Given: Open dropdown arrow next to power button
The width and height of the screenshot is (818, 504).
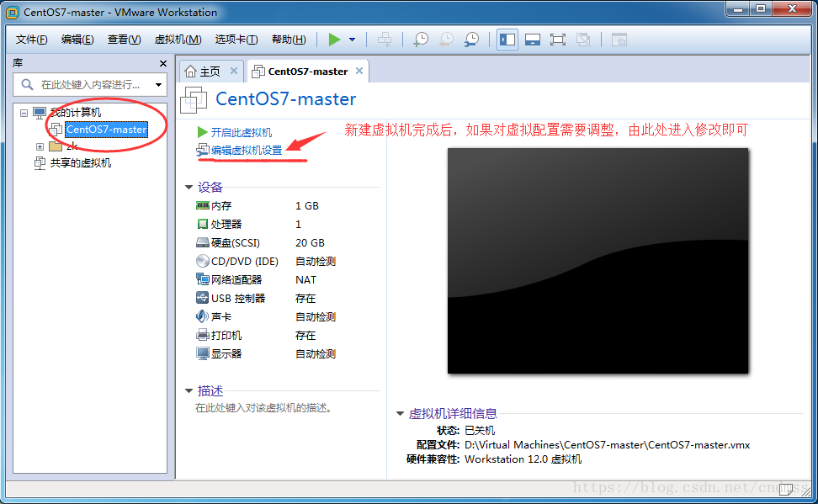Looking at the screenshot, I should 352,39.
